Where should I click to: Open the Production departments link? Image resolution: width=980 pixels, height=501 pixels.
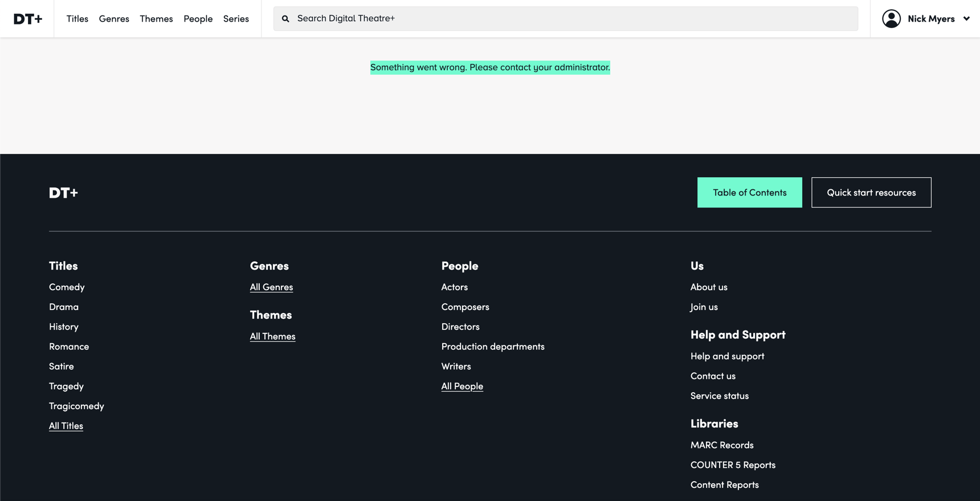[492, 347]
